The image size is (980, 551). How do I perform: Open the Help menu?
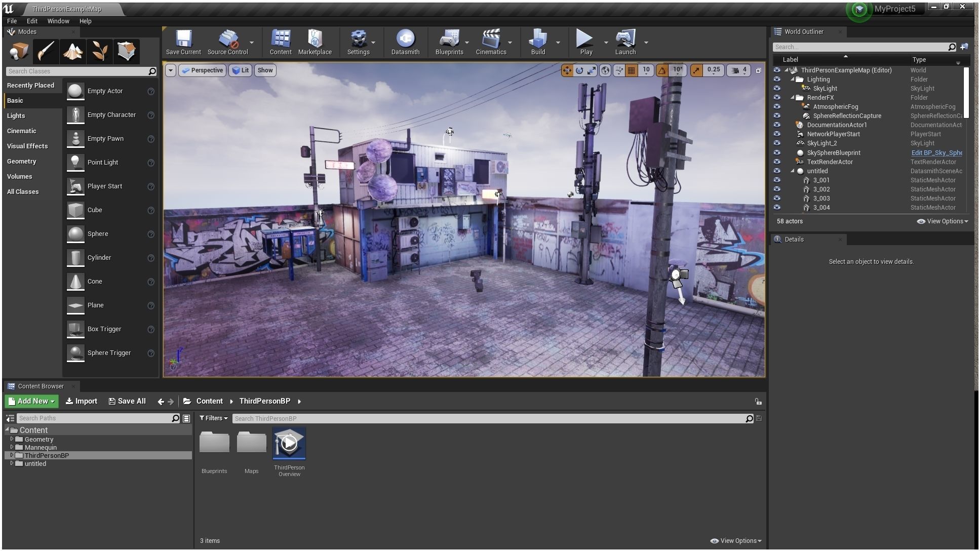click(85, 21)
